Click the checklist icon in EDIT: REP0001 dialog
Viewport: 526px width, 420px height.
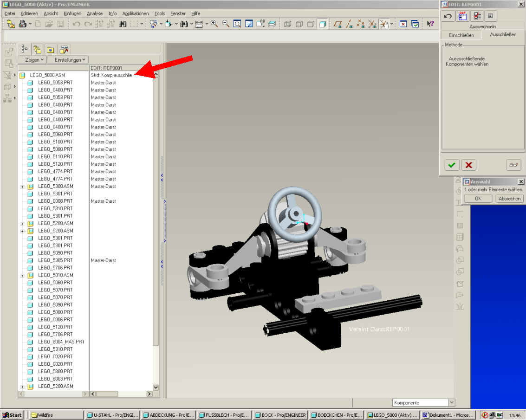(477, 16)
